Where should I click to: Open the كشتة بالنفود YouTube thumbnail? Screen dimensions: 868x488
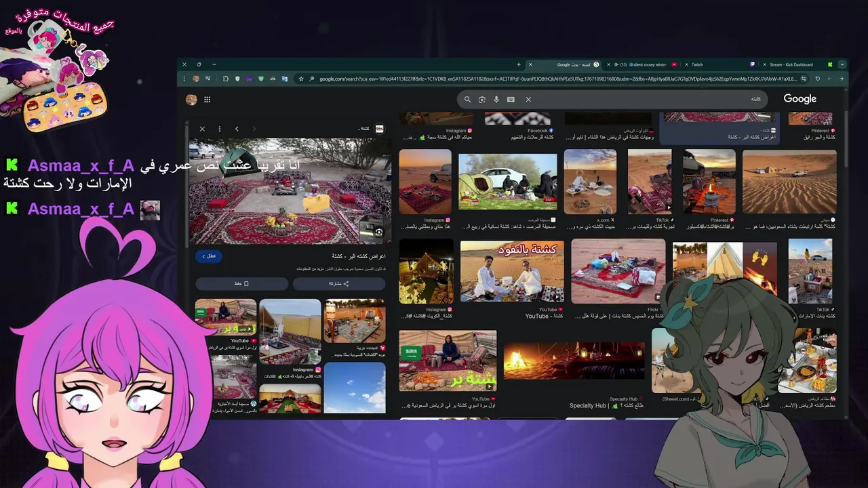click(x=512, y=272)
